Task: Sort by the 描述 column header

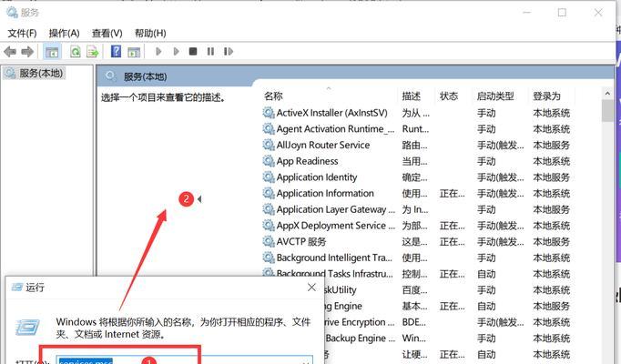Action: click(x=411, y=96)
